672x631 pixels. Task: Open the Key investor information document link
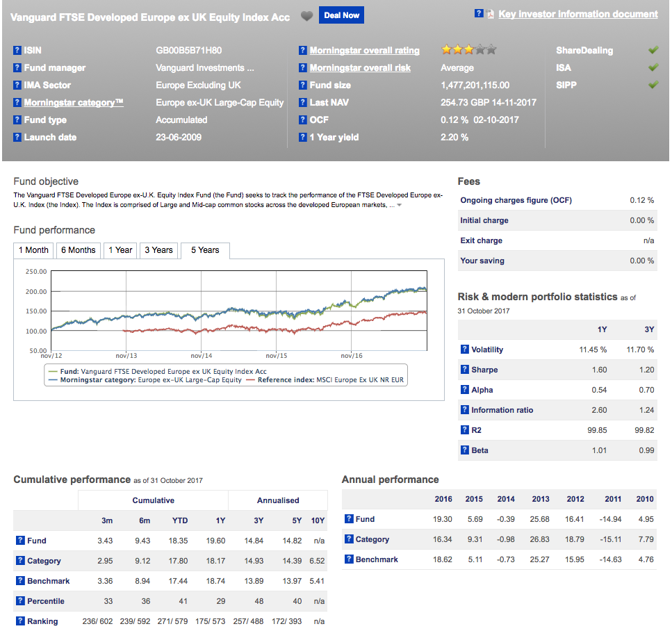coord(577,14)
